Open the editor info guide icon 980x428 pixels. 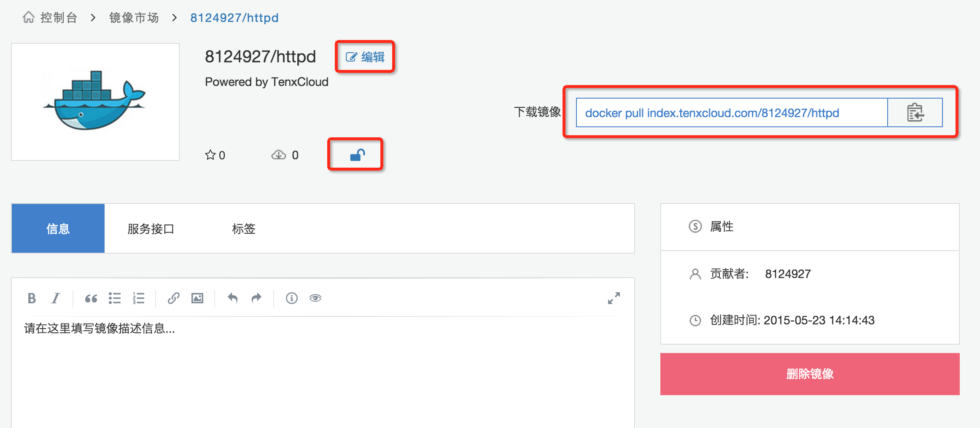(292, 298)
